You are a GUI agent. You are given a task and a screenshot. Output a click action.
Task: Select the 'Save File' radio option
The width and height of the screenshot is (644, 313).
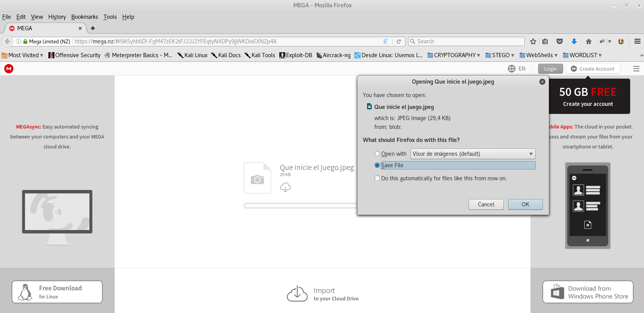[x=377, y=165]
